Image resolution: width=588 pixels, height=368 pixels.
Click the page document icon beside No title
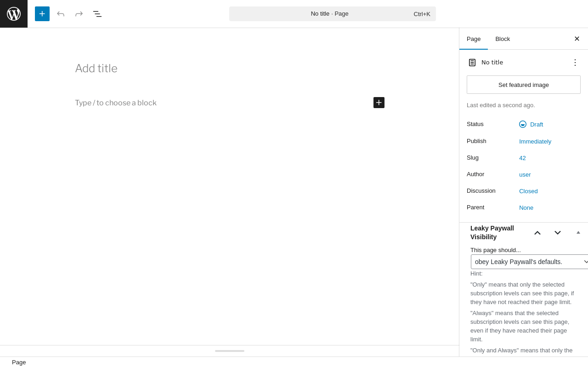[x=472, y=63]
